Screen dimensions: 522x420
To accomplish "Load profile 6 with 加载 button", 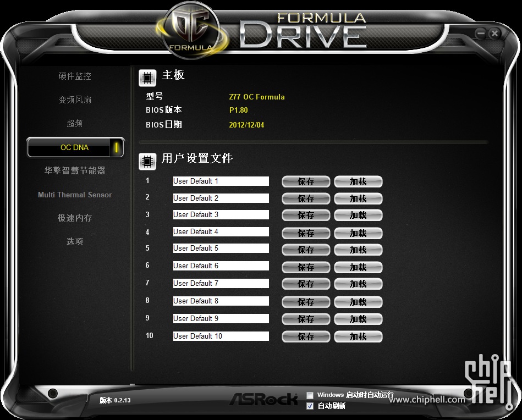I will 358,267.
